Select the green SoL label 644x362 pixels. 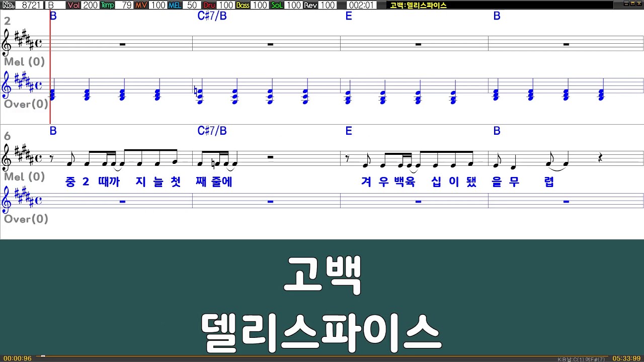pyautogui.click(x=277, y=5)
